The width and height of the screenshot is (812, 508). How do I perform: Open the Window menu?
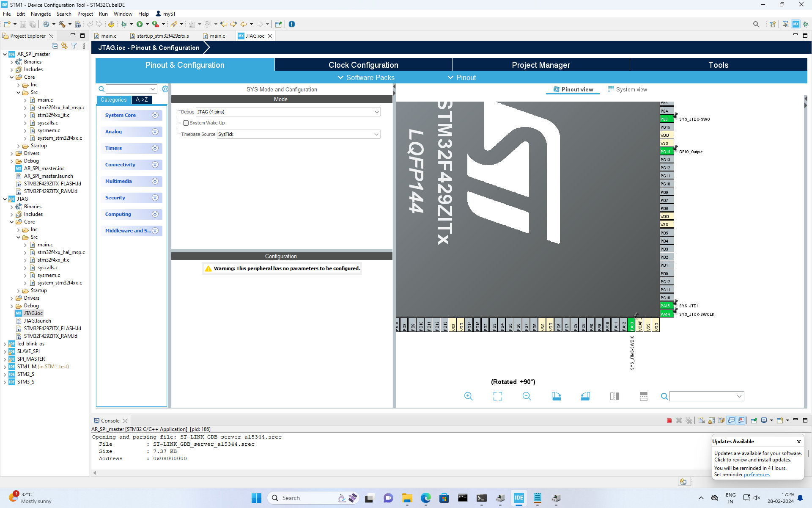pyautogui.click(x=123, y=14)
